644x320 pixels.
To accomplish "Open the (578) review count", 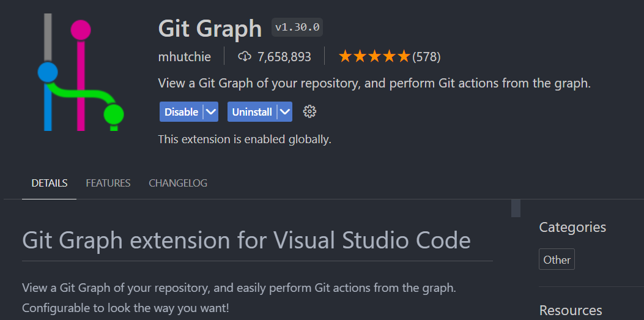I will point(426,57).
